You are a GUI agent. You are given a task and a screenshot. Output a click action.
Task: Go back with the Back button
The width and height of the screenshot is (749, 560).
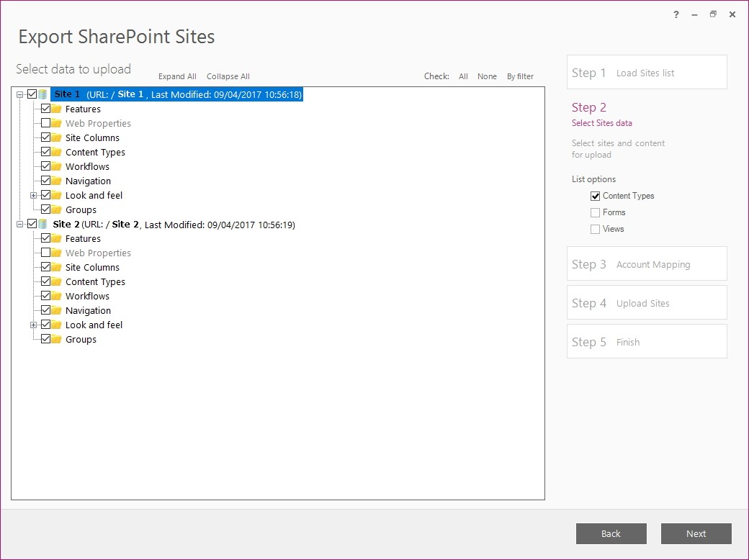pos(611,534)
